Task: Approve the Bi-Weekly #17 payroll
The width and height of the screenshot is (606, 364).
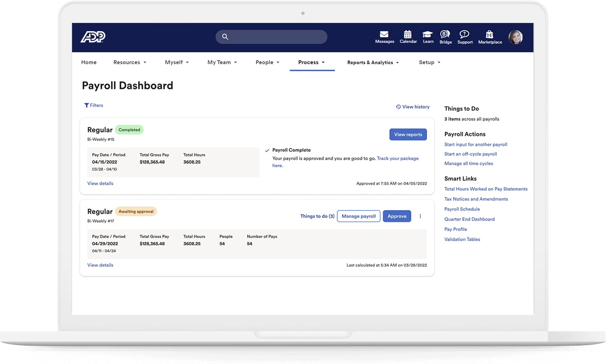Action: 397,216
